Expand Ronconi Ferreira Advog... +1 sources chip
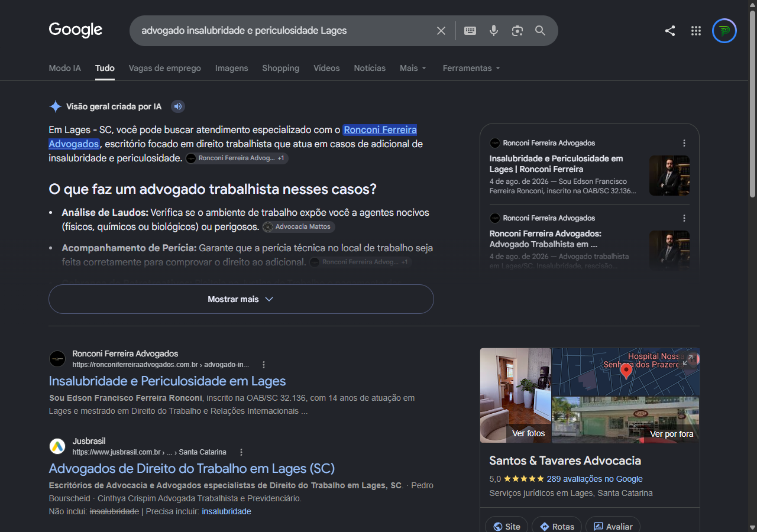757x532 pixels. click(237, 158)
